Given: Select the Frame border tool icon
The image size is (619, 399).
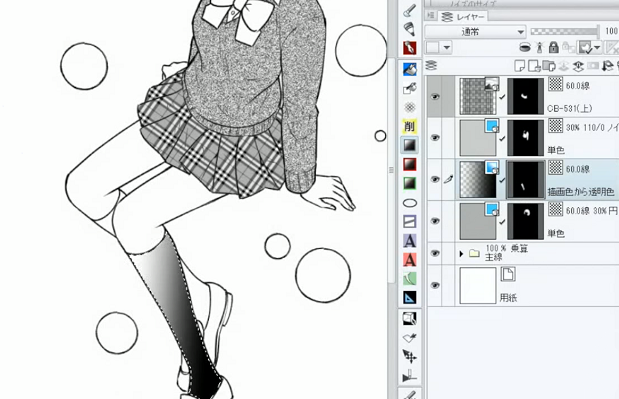Looking at the screenshot, I should tap(410, 222).
